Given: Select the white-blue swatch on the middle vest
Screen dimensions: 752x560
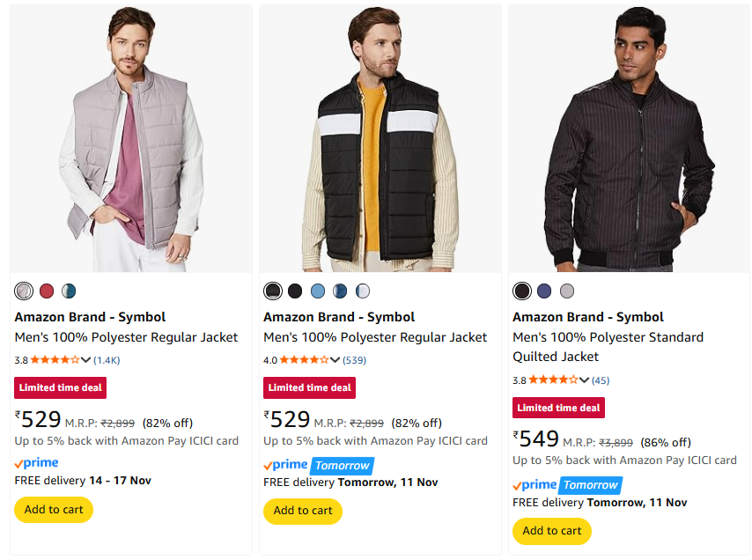Looking at the screenshot, I should coord(363,291).
